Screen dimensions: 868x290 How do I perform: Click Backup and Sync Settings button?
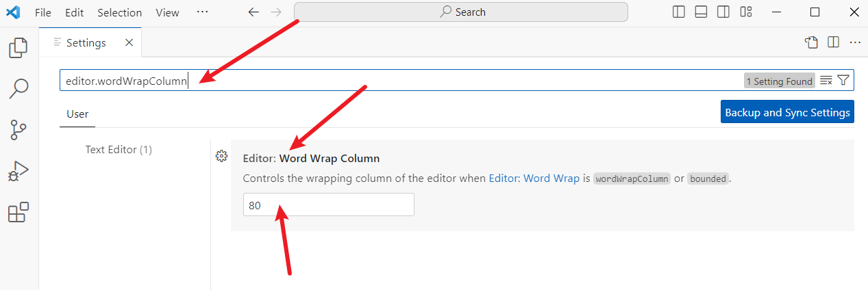787,113
